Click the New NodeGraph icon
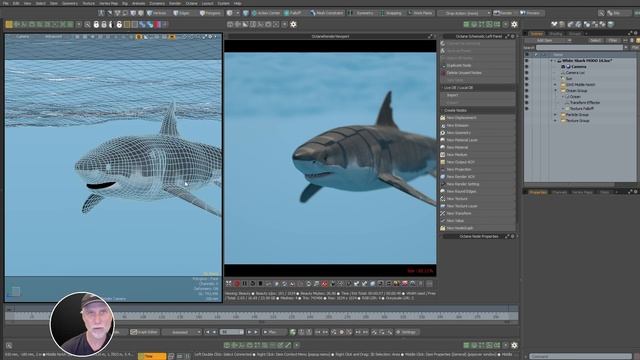 (443, 228)
